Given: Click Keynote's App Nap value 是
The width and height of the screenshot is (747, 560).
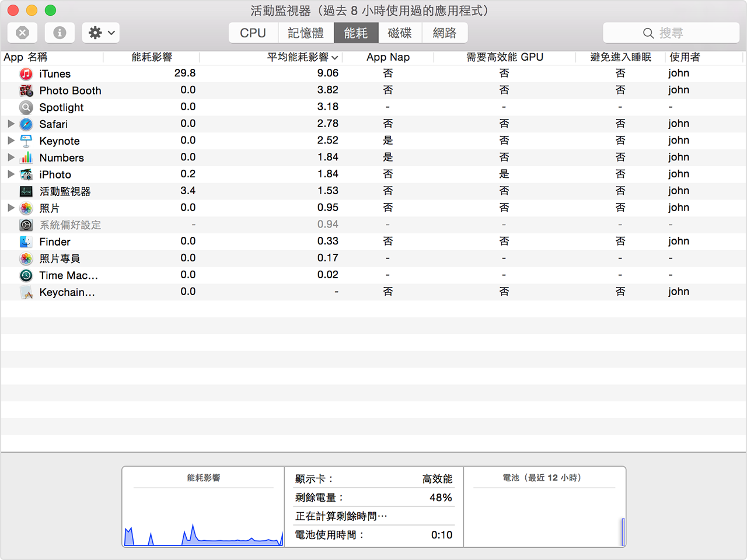Looking at the screenshot, I should pyautogui.click(x=388, y=141).
